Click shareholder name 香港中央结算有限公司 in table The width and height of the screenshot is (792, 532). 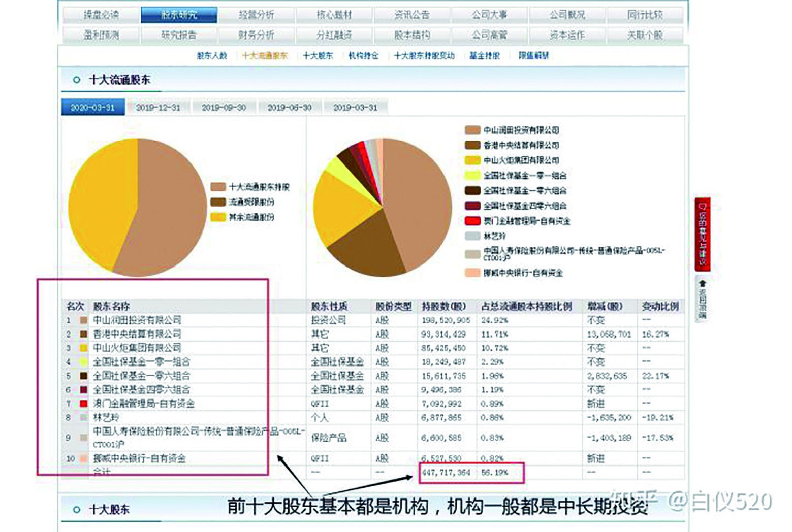click(137, 334)
